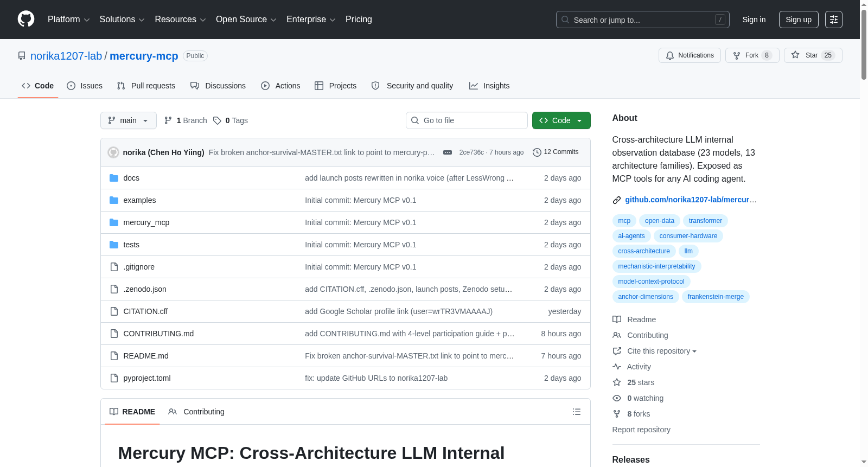Viewport: 868px width, 467px height.
Task: Click the Sign up button
Action: (799, 20)
